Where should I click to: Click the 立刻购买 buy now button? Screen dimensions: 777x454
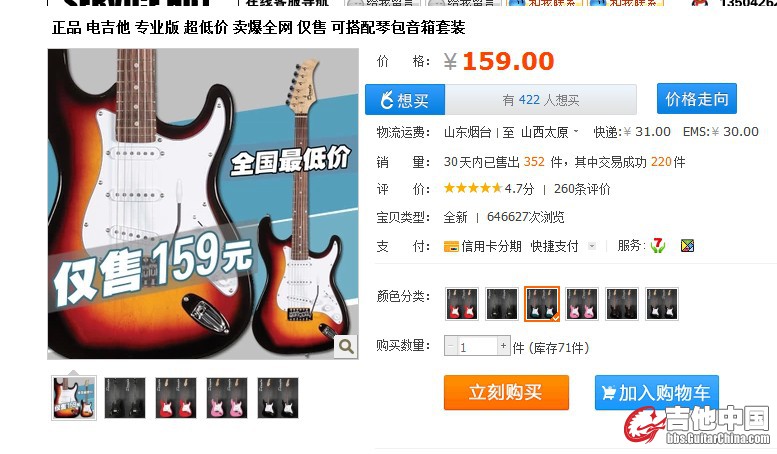506,392
